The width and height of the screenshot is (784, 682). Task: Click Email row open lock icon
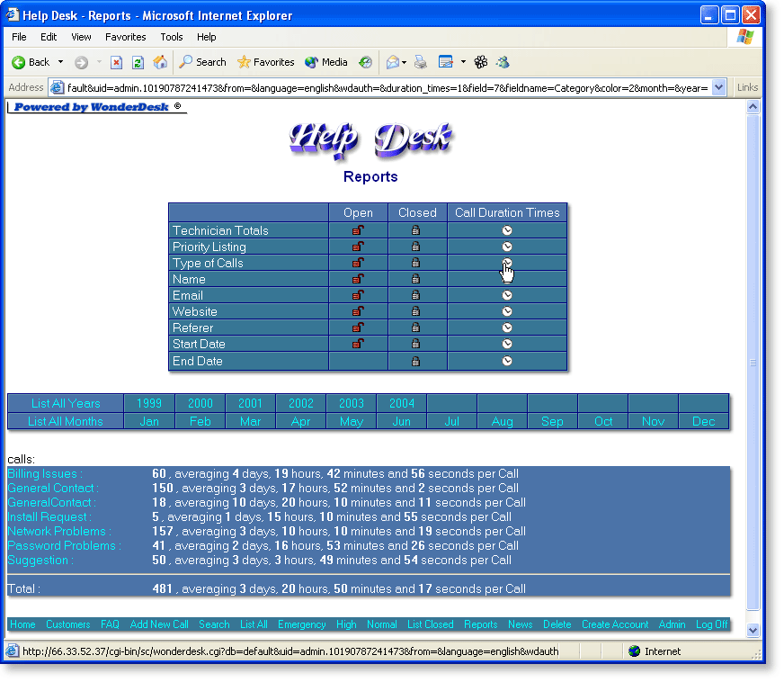[x=358, y=295]
